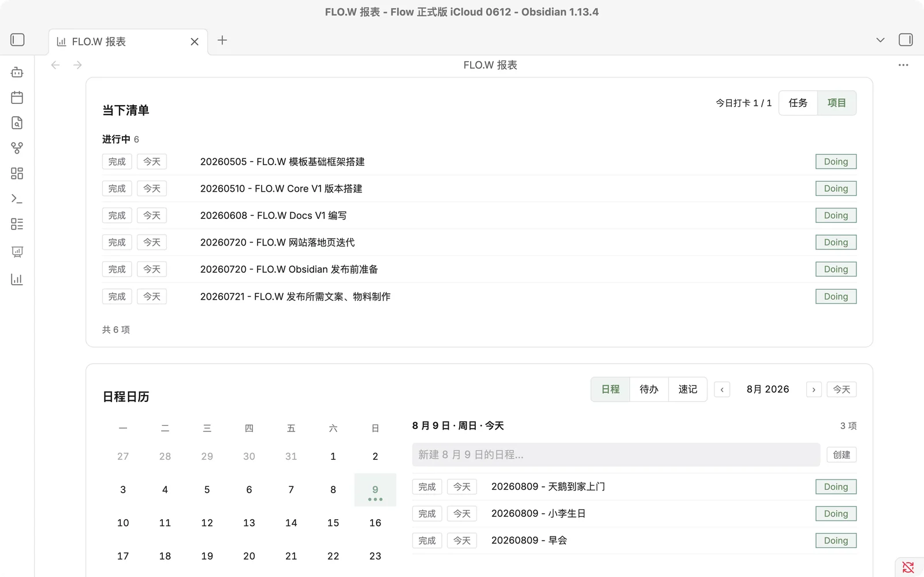The height and width of the screenshot is (577, 924).
Task: Open 20260809 - 小李生日 entry
Action: click(538, 513)
